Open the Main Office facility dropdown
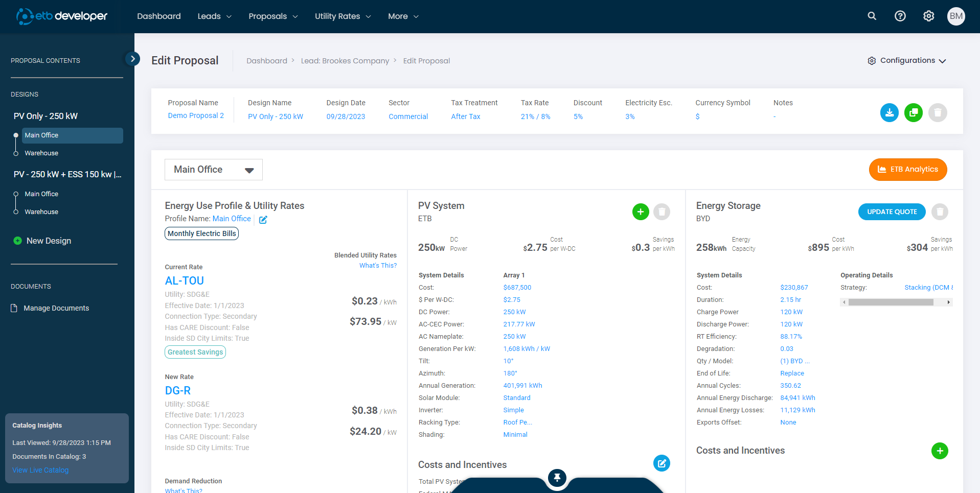The height and width of the screenshot is (493, 980). click(x=213, y=170)
